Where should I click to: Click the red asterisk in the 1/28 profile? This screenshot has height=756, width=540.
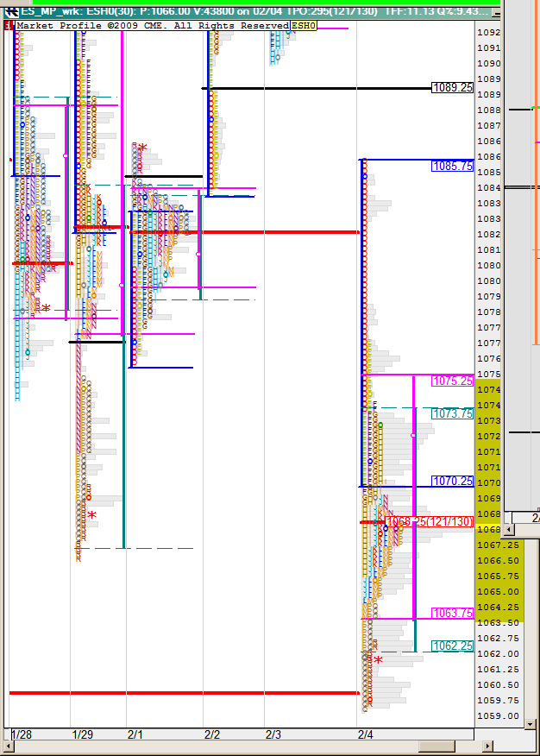(x=46, y=309)
